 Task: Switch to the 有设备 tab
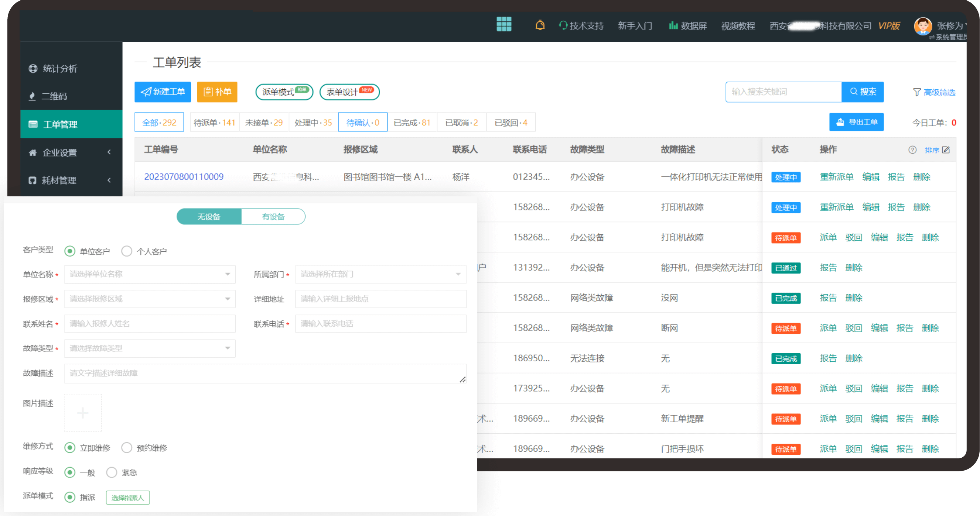point(273,217)
